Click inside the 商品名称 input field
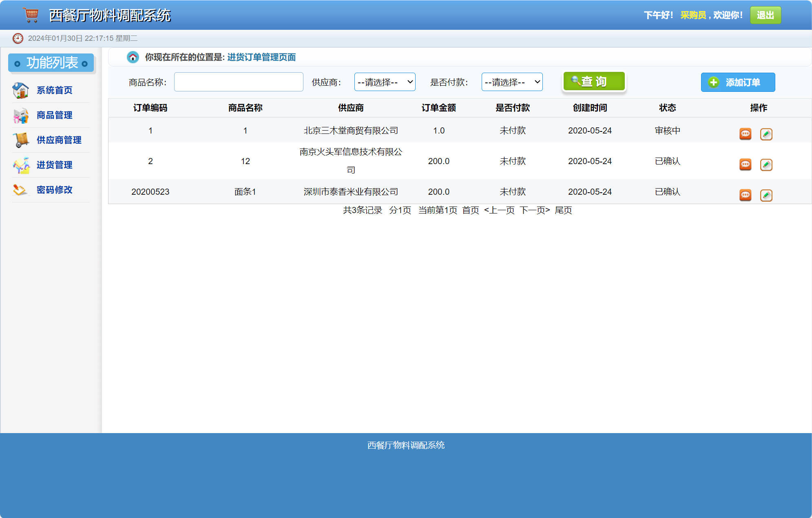 point(238,82)
